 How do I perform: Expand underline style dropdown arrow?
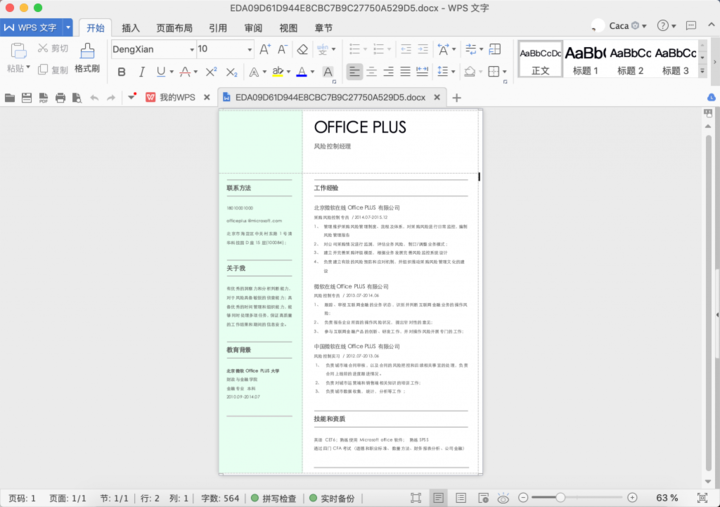click(x=171, y=72)
